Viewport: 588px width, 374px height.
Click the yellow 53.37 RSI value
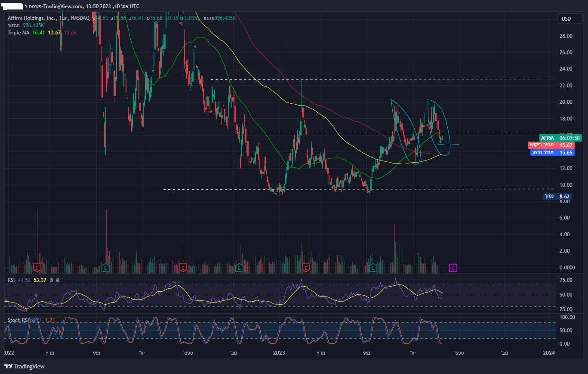click(x=40, y=280)
